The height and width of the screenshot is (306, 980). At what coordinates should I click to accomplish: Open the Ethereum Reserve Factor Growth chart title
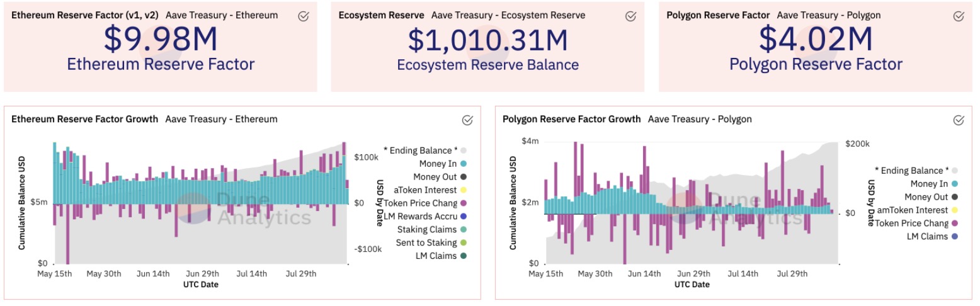pos(85,118)
